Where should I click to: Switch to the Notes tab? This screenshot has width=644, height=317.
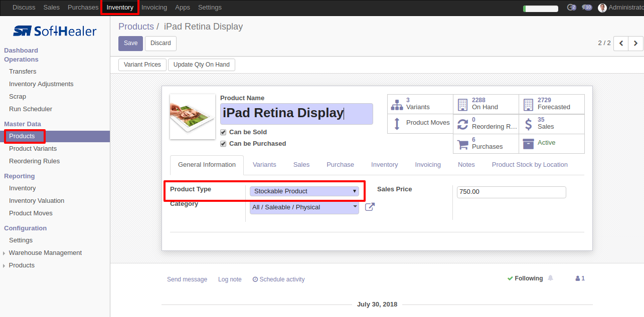466,165
